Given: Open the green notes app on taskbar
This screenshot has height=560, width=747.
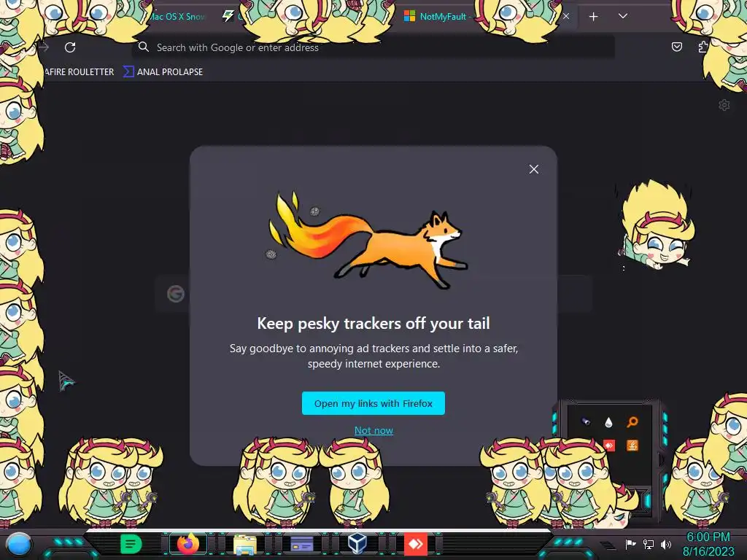Looking at the screenshot, I should click(131, 544).
